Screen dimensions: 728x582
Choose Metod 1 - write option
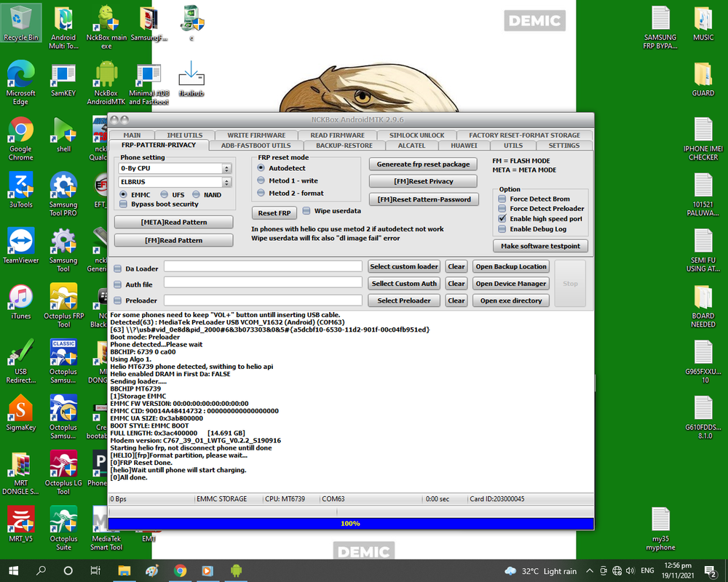(261, 180)
